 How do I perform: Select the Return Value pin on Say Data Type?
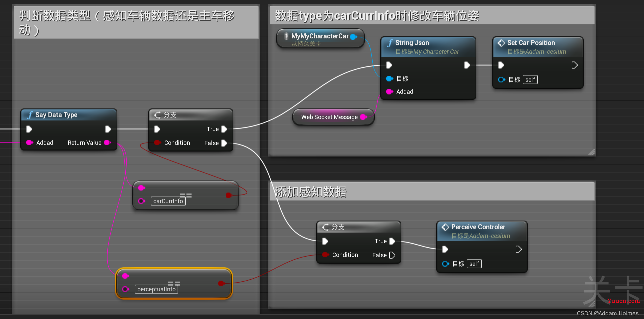[x=107, y=142]
